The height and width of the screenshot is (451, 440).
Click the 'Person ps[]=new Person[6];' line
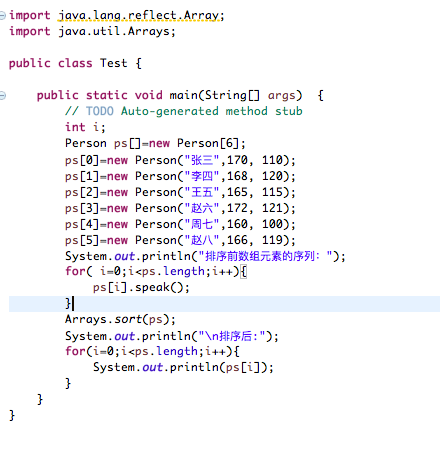point(155,143)
